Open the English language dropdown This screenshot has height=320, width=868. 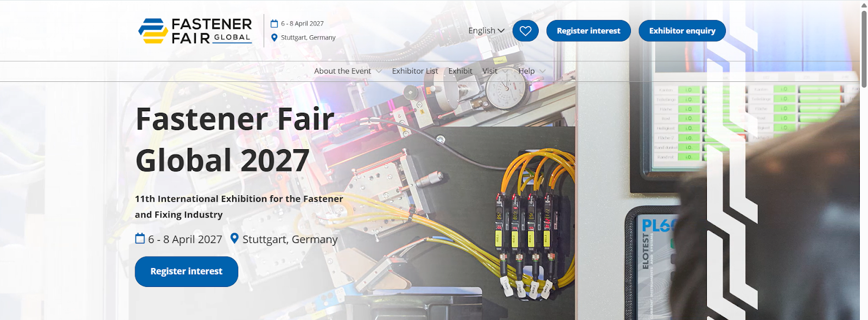pos(487,31)
